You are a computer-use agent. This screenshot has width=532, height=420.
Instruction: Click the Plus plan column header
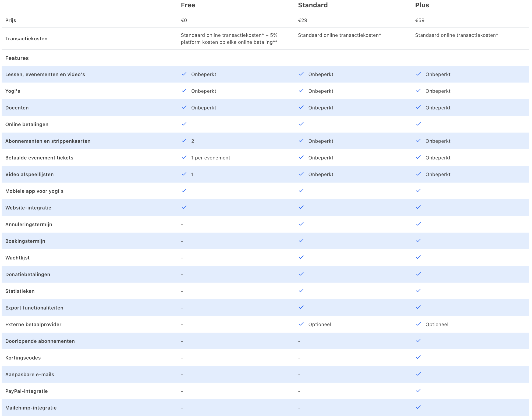tap(422, 5)
